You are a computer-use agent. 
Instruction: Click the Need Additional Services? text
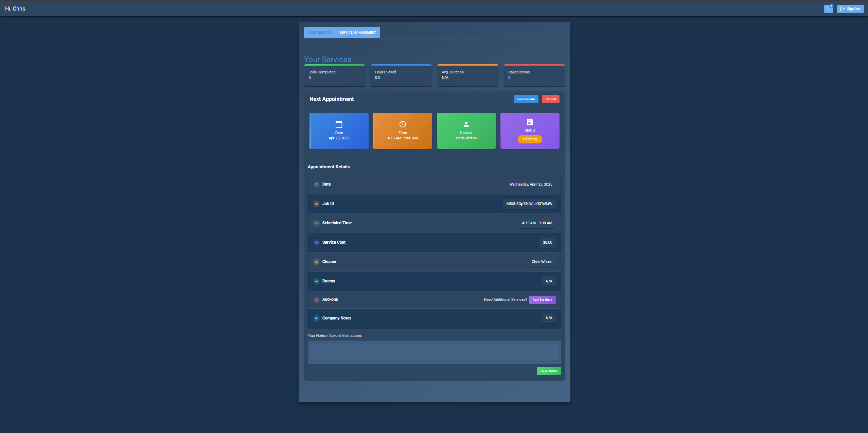click(505, 300)
